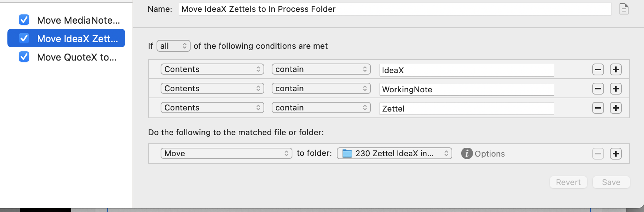Open the Move action type dropdown
The width and height of the screenshot is (644, 212).
[x=226, y=153]
